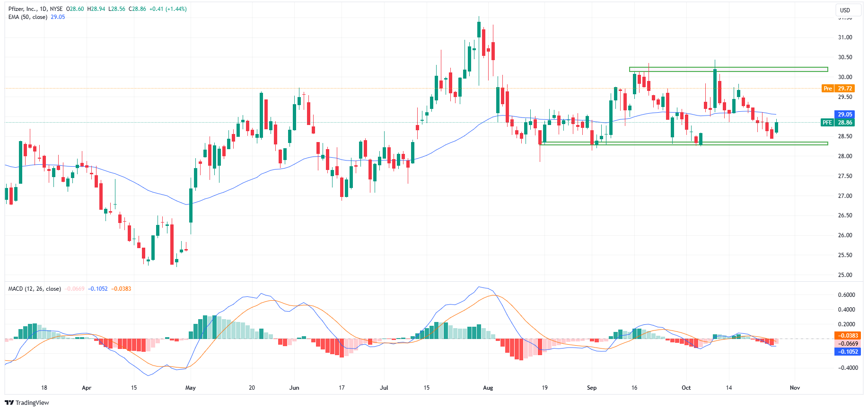Click the 25.50 price axis label
The height and width of the screenshot is (411, 868).
[x=845, y=255]
